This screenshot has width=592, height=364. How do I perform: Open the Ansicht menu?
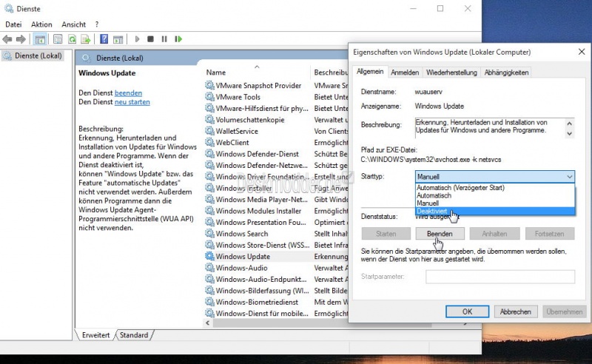pos(73,24)
